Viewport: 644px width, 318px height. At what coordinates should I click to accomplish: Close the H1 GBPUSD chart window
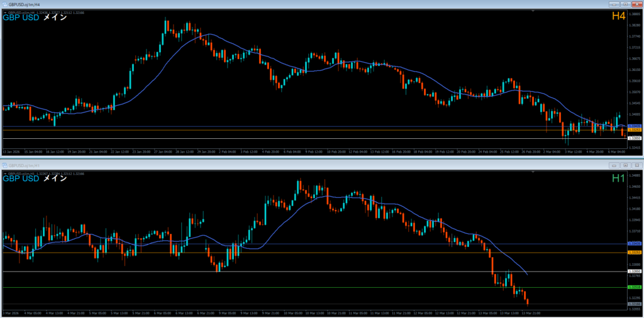pos(636,165)
